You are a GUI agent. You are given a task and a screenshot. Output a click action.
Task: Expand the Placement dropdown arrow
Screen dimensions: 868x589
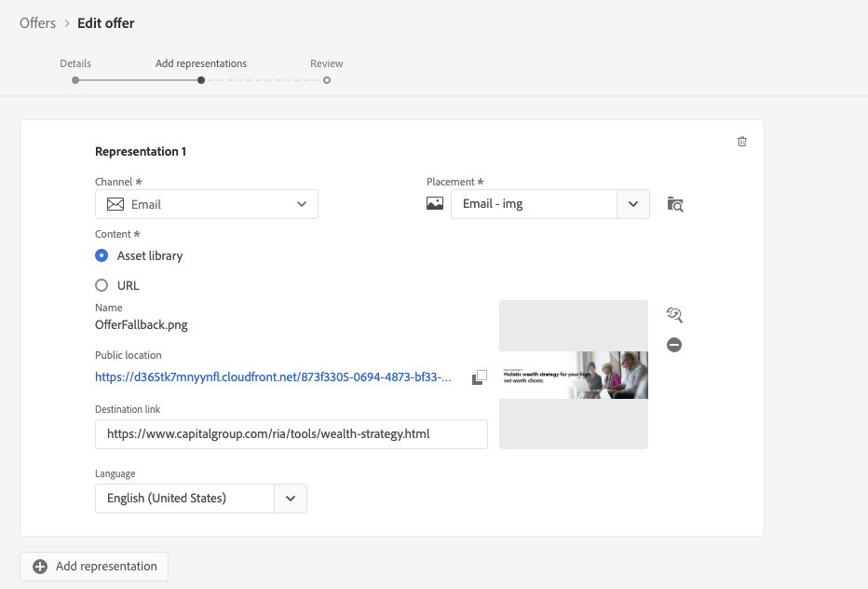(x=633, y=204)
